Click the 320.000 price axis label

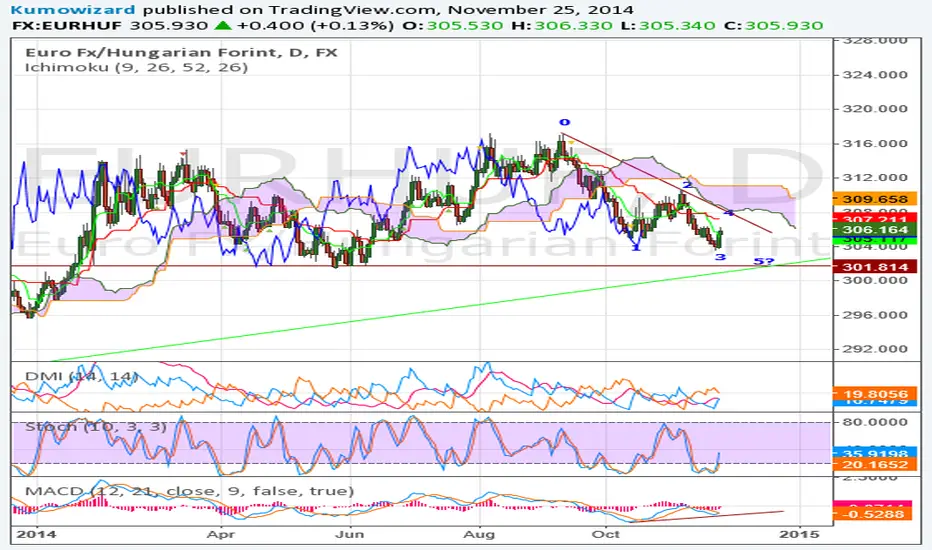pyautogui.click(x=875, y=109)
